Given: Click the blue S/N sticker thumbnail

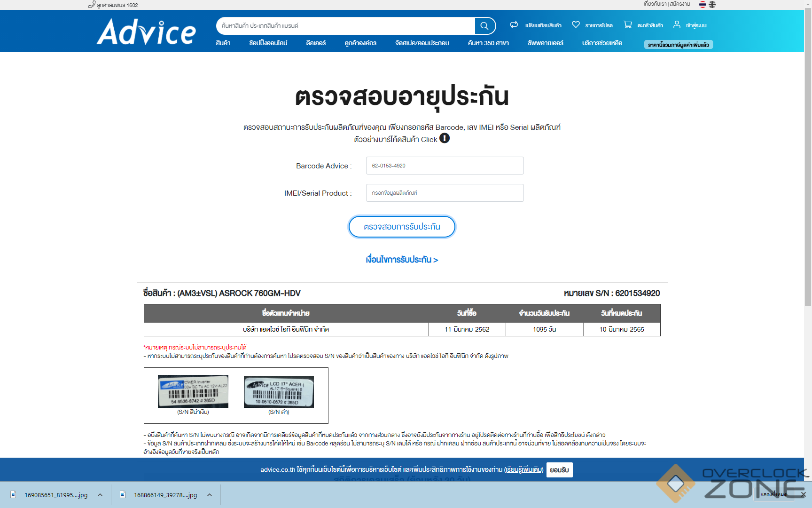Looking at the screenshot, I should [x=193, y=391].
